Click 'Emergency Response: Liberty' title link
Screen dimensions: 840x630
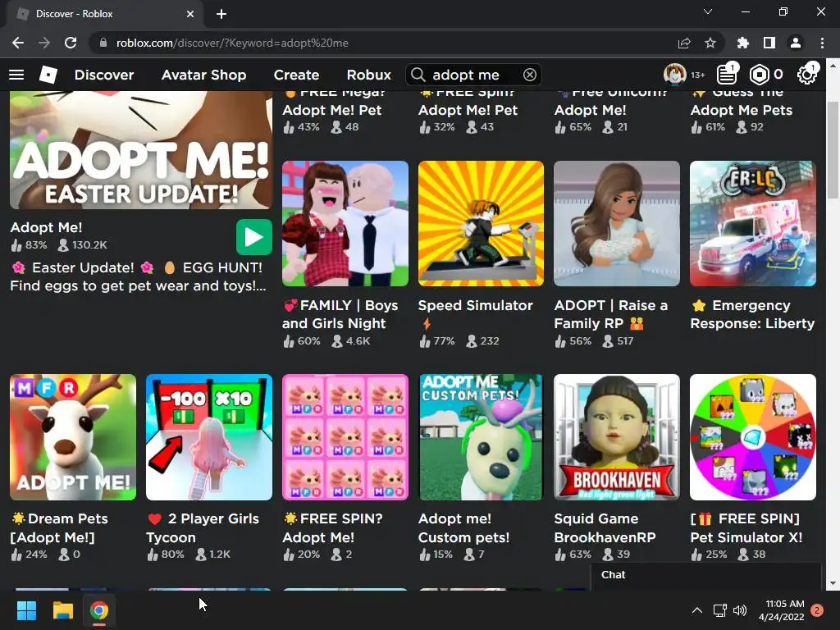[752, 314]
